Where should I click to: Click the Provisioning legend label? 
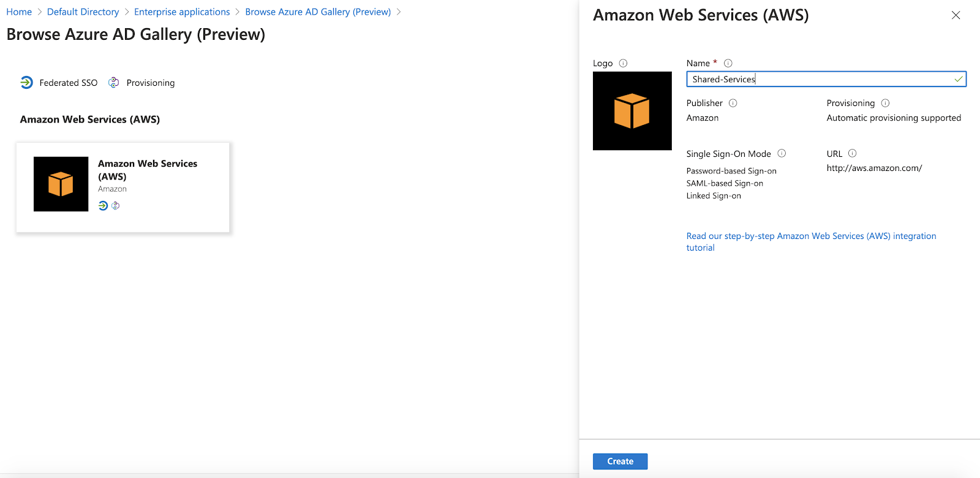pyautogui.click(x=151, y=83)
